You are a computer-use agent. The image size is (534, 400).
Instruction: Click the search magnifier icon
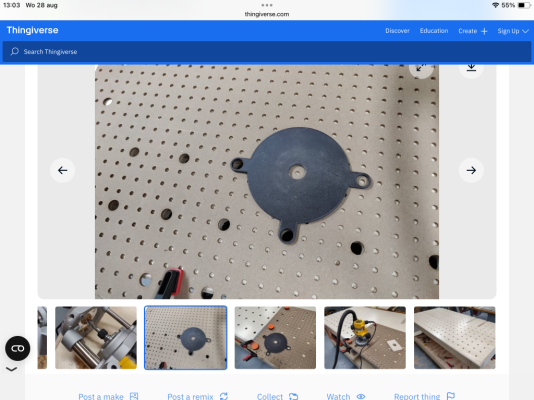click(15, 51)
